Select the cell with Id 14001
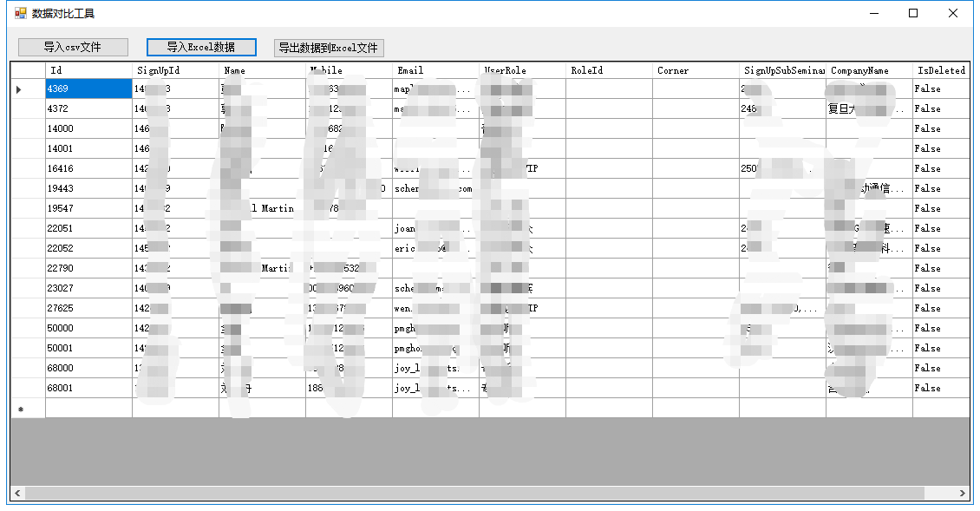The height and width of the screenshot is (511, 980). [x=88, y=149]
